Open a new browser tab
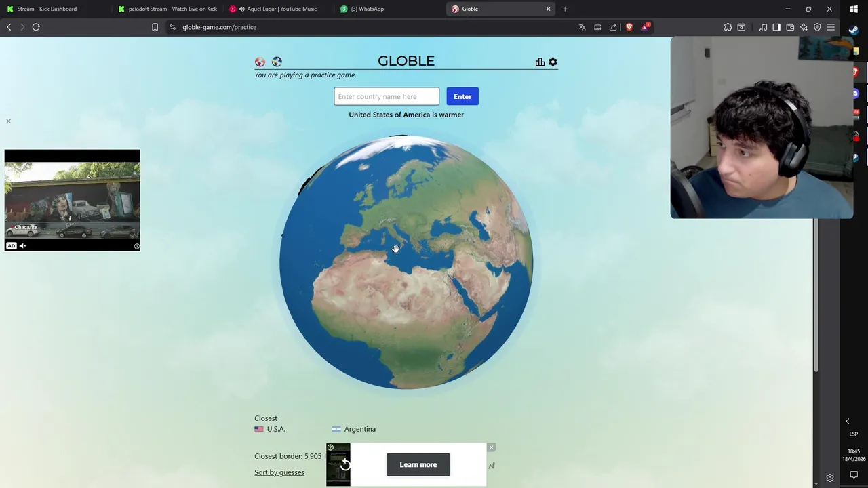The height and width of the screenshot is (488, 868). click(x=565, y=9)
